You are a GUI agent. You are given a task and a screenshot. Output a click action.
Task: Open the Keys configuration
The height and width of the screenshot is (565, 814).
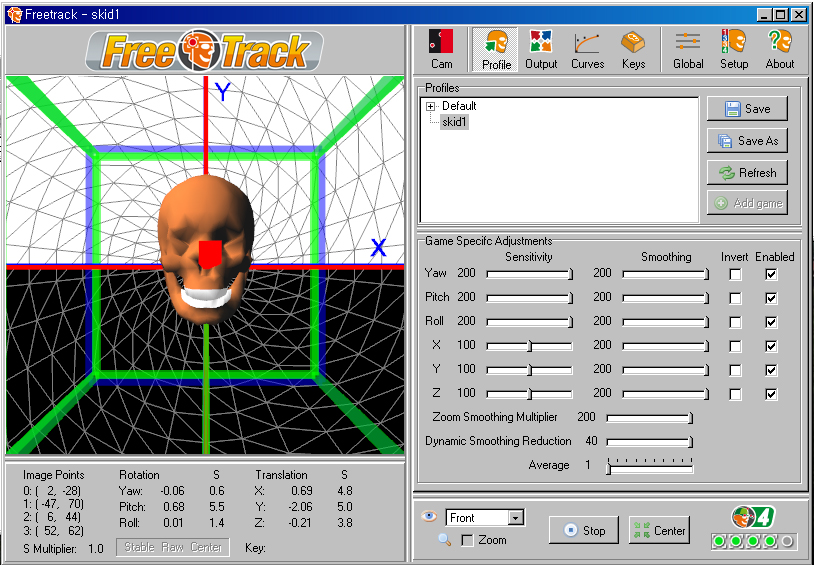tap(633, 49)
